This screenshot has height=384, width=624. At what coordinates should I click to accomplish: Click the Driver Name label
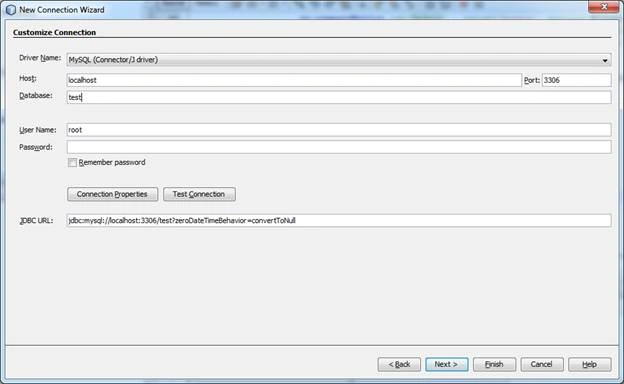coord(40,58)
